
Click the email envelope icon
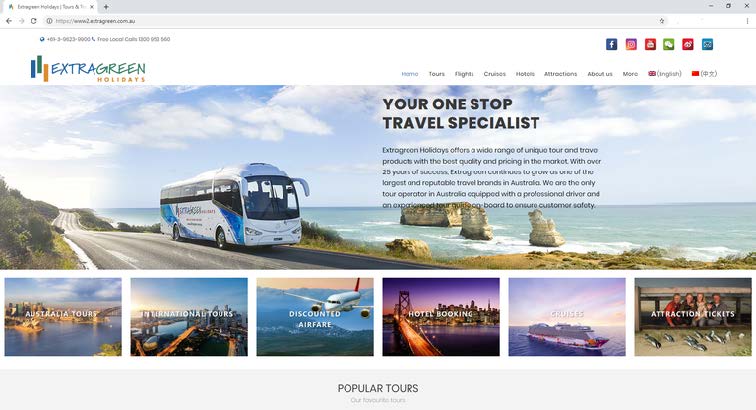pos(707,44)
